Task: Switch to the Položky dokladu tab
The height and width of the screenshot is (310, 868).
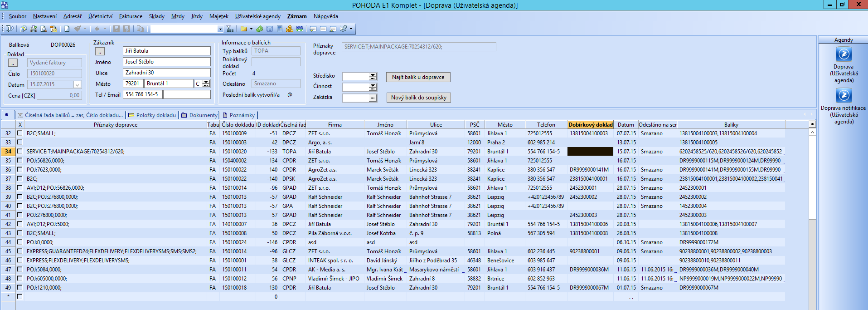Action: [152, 115]
